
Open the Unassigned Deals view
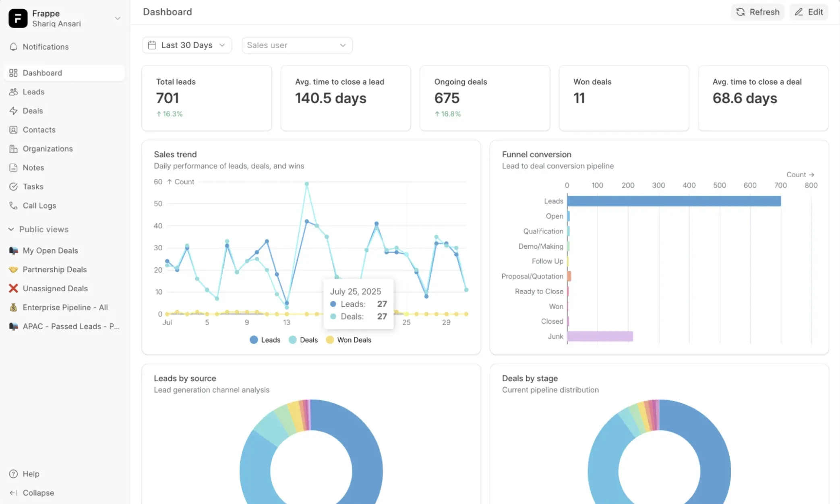[x=64, y=288]
